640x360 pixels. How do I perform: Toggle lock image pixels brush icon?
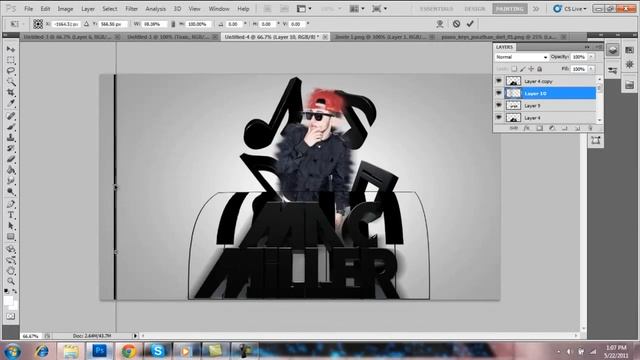[523, 69]
